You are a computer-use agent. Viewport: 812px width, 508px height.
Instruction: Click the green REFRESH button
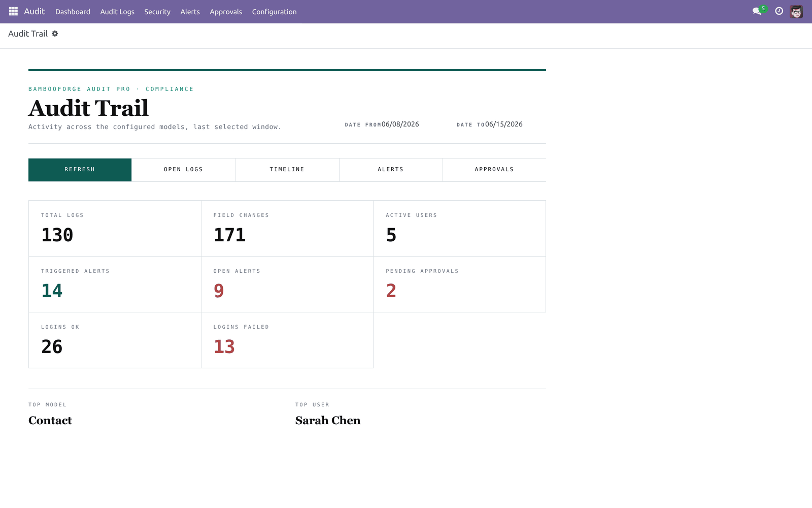[80, 170]
